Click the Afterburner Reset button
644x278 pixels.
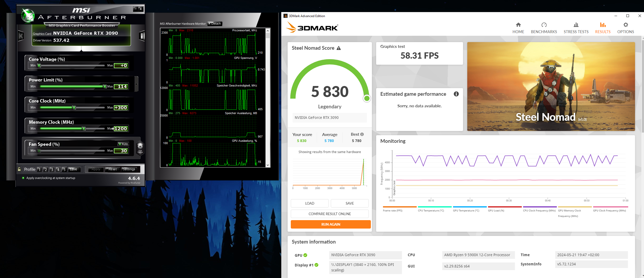(x=112, y=169)
